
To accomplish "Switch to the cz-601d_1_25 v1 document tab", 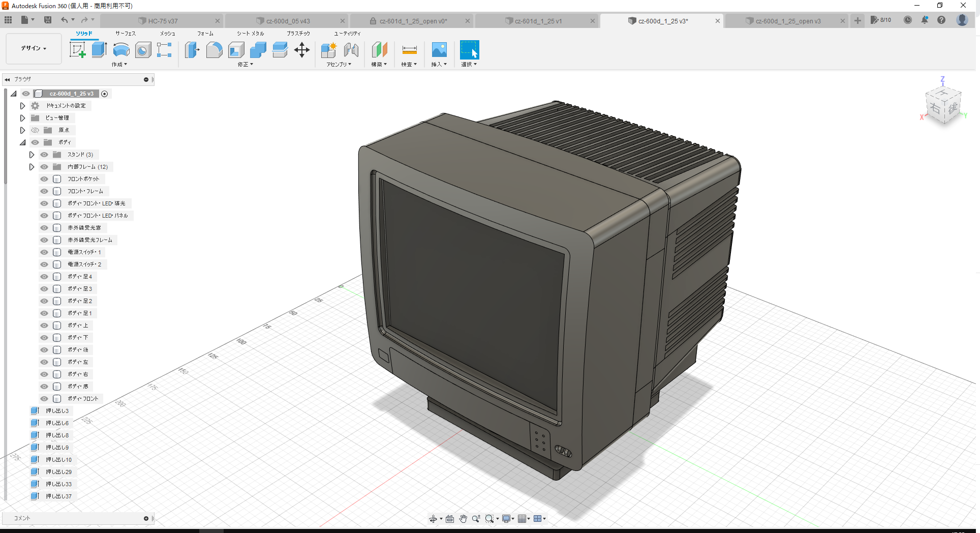I will click(x=537, y=21).
